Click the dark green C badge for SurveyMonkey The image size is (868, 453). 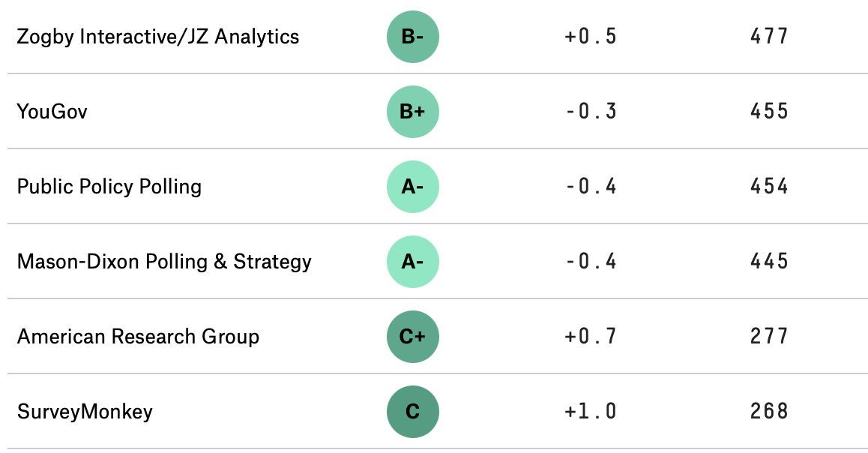(412, 412)
